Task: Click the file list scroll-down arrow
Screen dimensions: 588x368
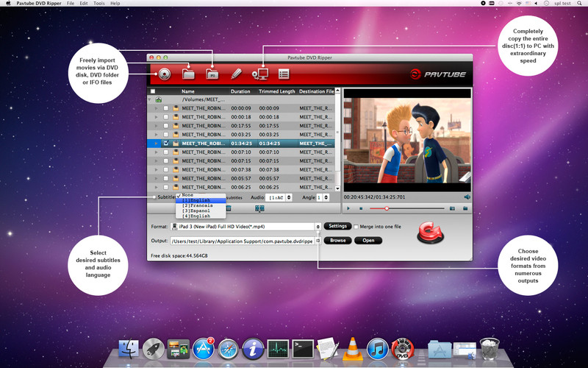Action: [x=337, y=188]
